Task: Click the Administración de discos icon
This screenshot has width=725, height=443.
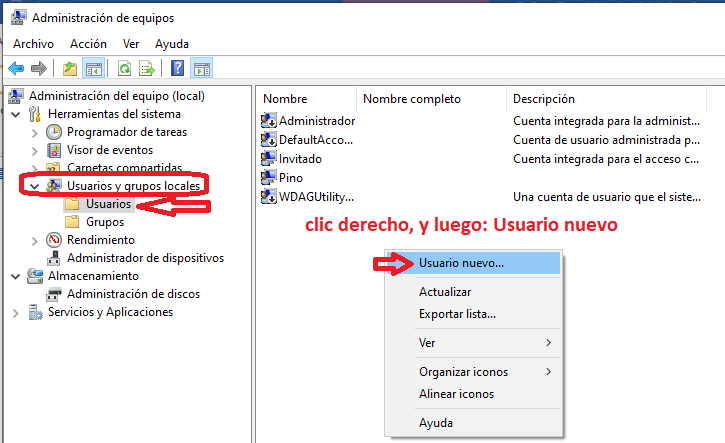Action: pyautogui.click(x=54, y=294)
